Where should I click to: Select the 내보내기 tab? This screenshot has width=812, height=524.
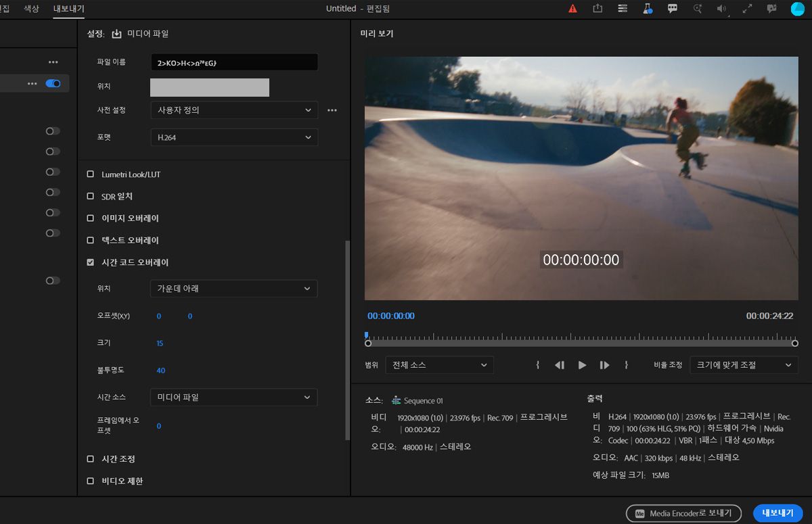(69, 9)
